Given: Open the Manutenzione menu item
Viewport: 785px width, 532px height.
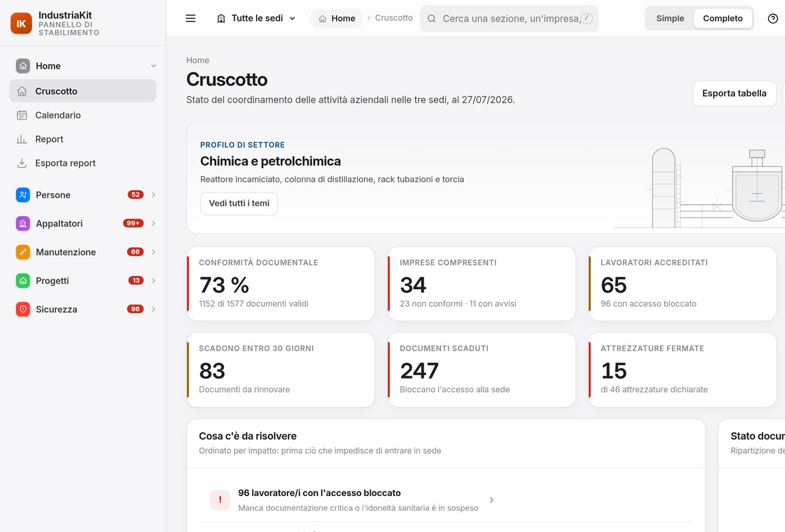Looking at the screenshot, I should (x=82, y=252).
